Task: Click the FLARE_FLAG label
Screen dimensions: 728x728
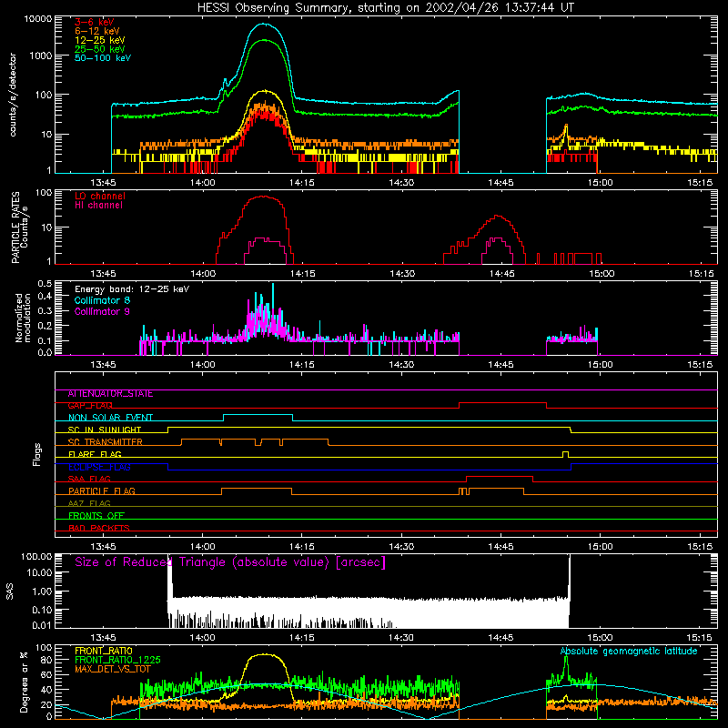Action: coord(95,454)
